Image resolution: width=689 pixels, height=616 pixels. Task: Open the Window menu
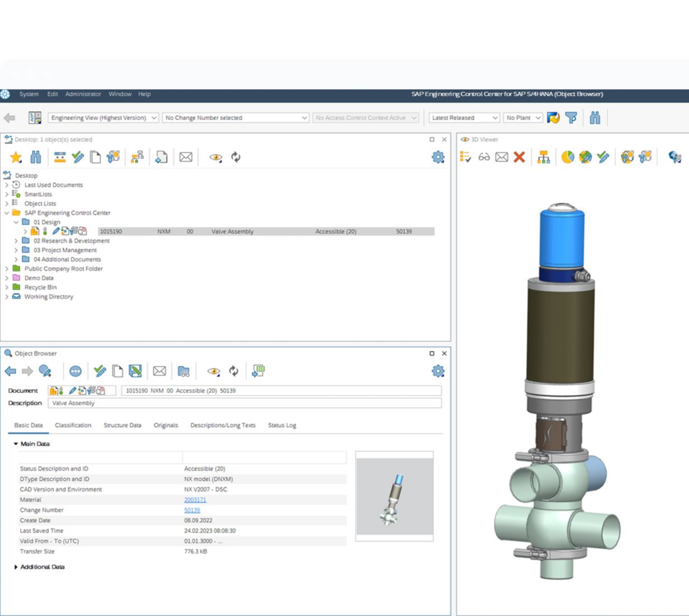coord(120,94)
